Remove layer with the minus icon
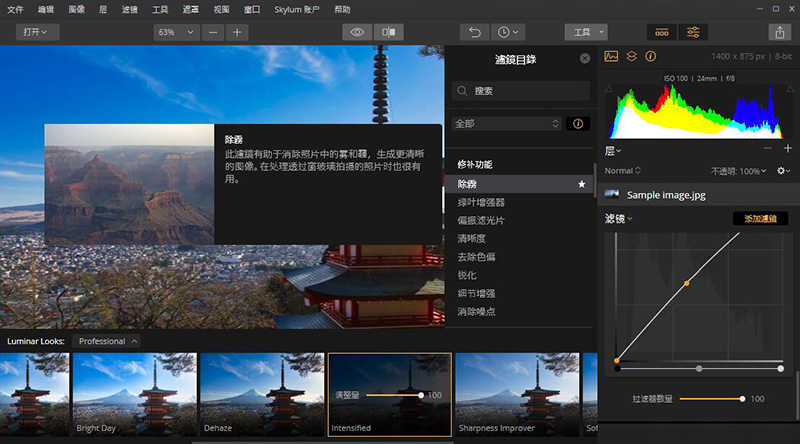This screenshot has width=800, height=444. (767, 149)
